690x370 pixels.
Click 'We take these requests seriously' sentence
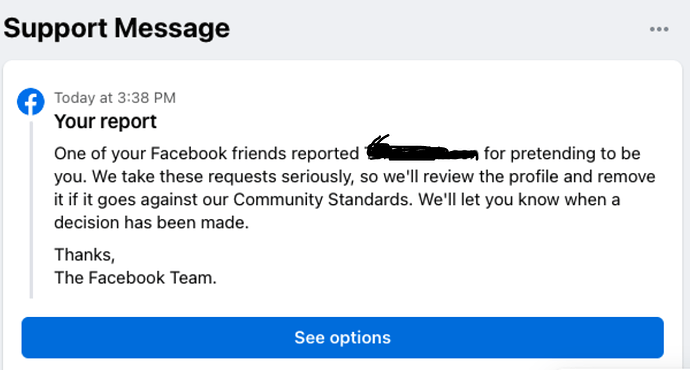pyautogui.click(x=223, y=177)
